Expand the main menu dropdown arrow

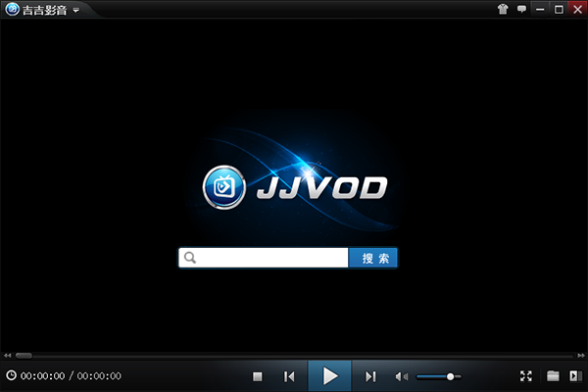[x=76, y=10]
